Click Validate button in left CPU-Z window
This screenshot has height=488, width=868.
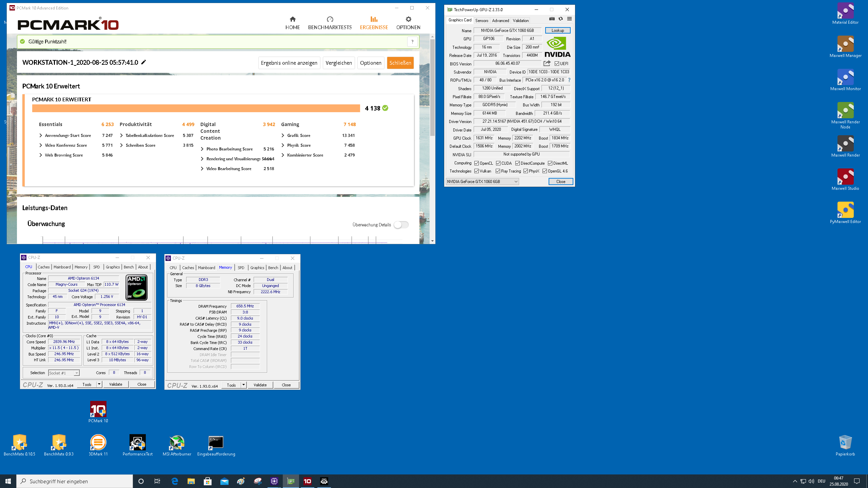tap(116, 384)
